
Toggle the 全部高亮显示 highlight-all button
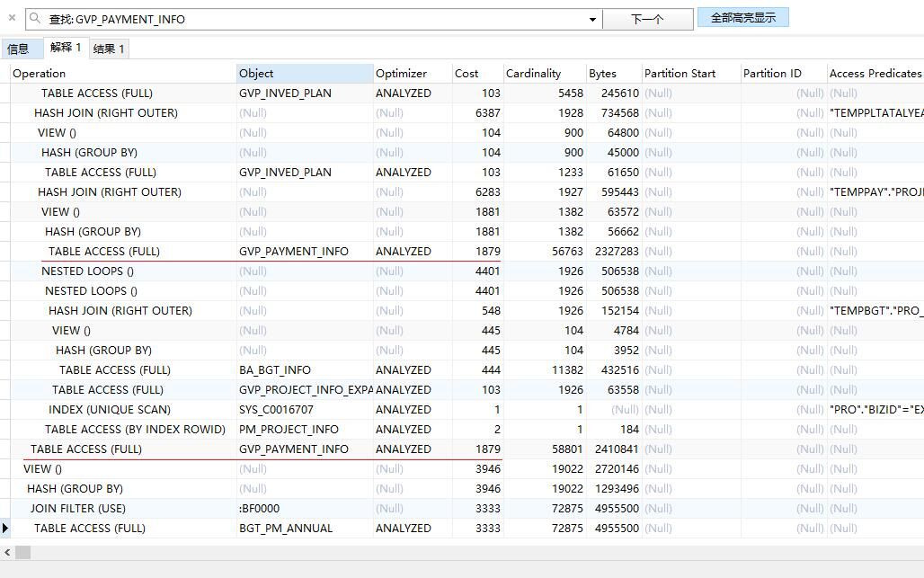(x=742, y=18)
